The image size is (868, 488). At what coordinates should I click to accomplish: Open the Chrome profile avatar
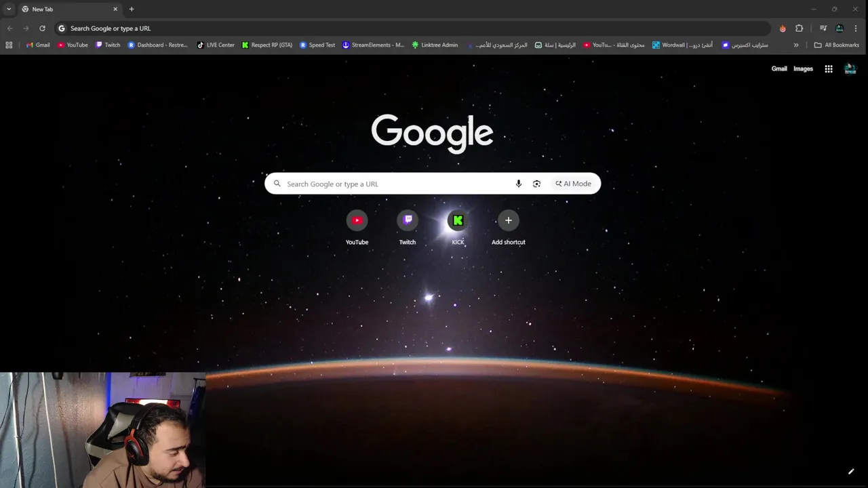point(840,28)
